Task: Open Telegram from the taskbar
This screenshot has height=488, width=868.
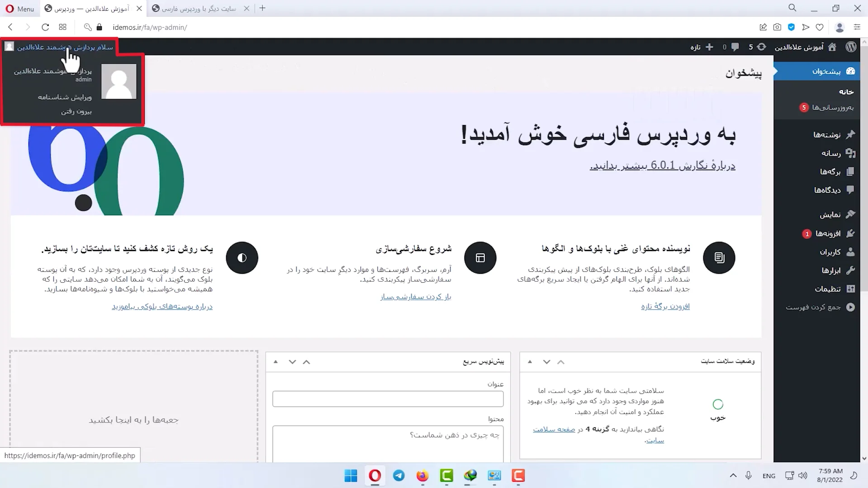Action: [x=398, y=475]
